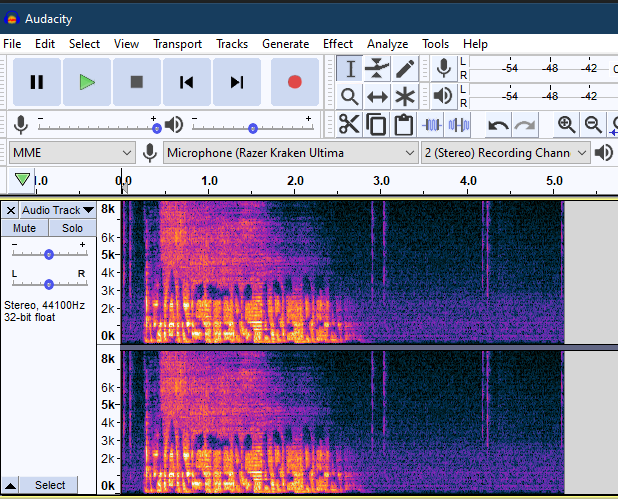The width and height of the screenshot is (618, 499).
Task: Click the playback meter speaker icon
Action: [x=444, y=97]
